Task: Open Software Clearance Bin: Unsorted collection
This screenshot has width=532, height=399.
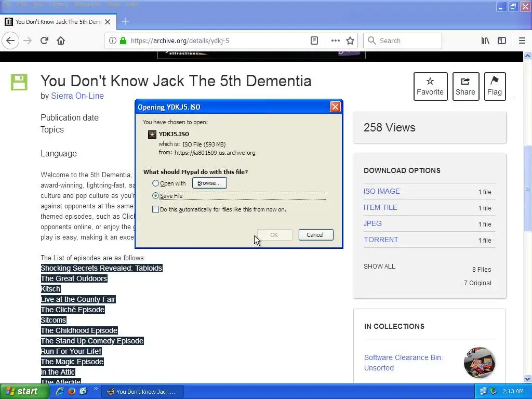Action: [403, 362]
